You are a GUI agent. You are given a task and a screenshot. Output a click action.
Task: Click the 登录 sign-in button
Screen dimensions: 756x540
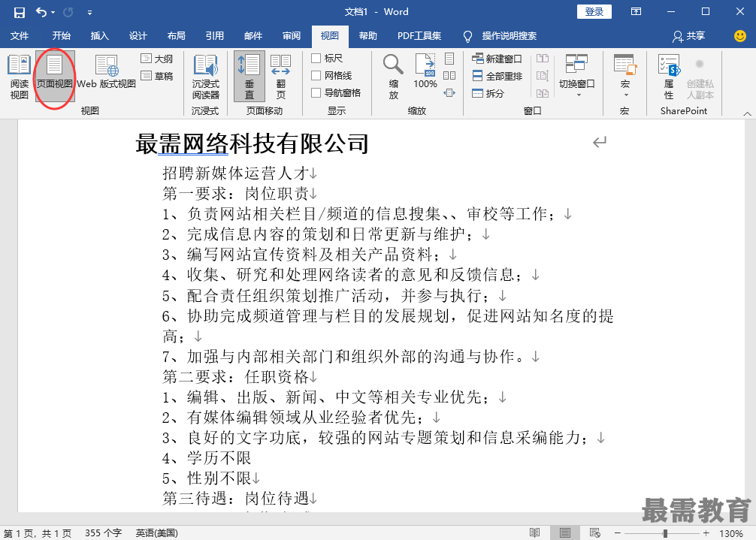594,11
